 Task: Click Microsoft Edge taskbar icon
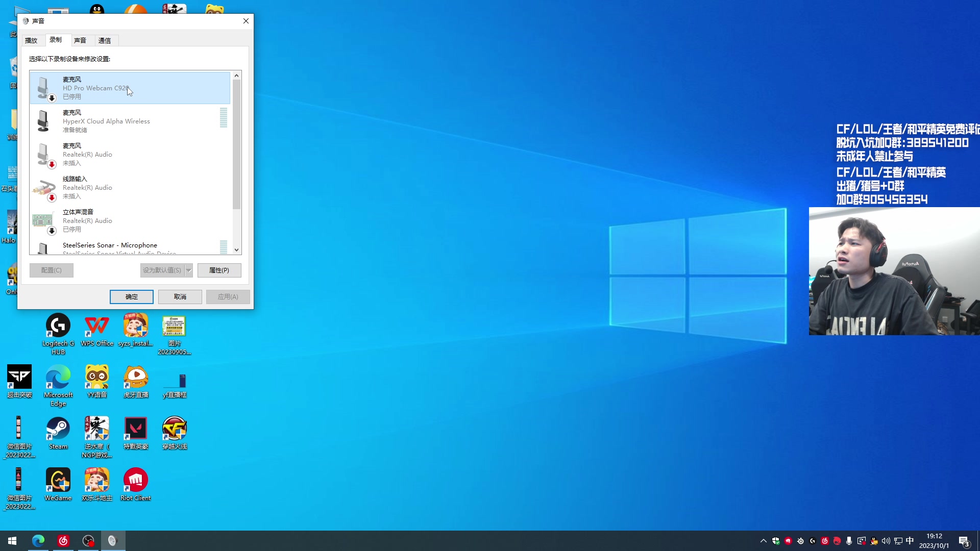pyautogui.click(x=38, y=541)
